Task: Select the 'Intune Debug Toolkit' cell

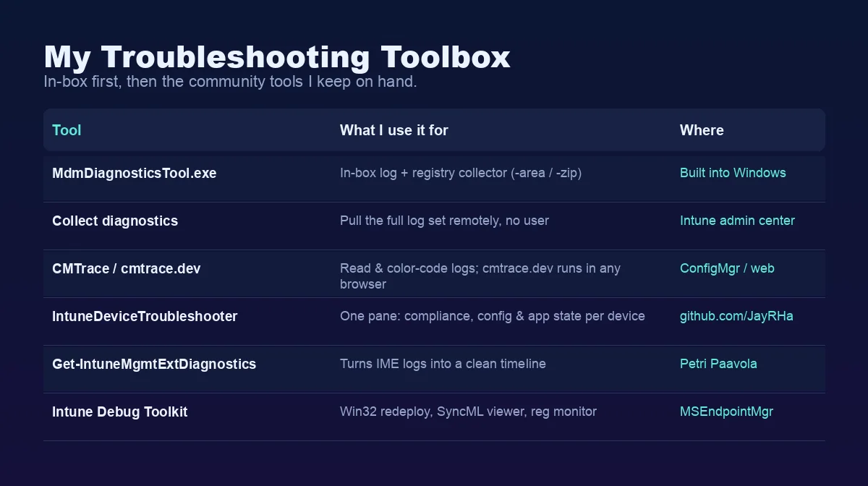Action: coord(120,412)
